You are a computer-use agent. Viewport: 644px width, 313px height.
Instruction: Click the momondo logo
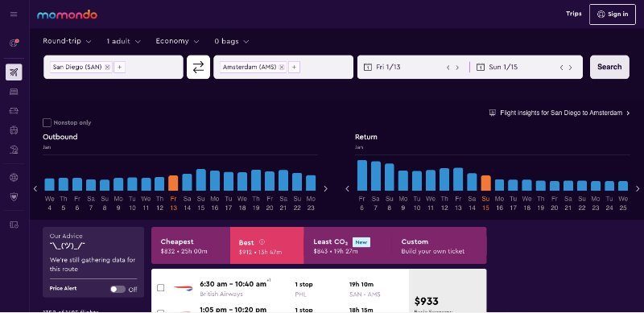67,14
